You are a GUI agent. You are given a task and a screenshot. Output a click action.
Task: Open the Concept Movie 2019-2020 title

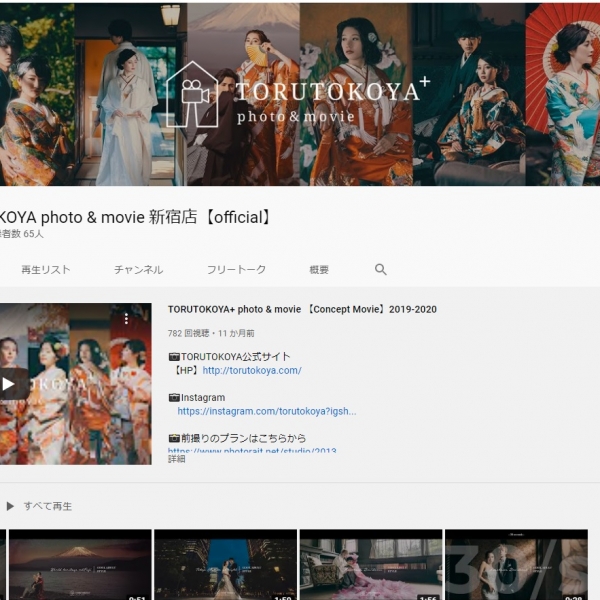click(302, 309)
